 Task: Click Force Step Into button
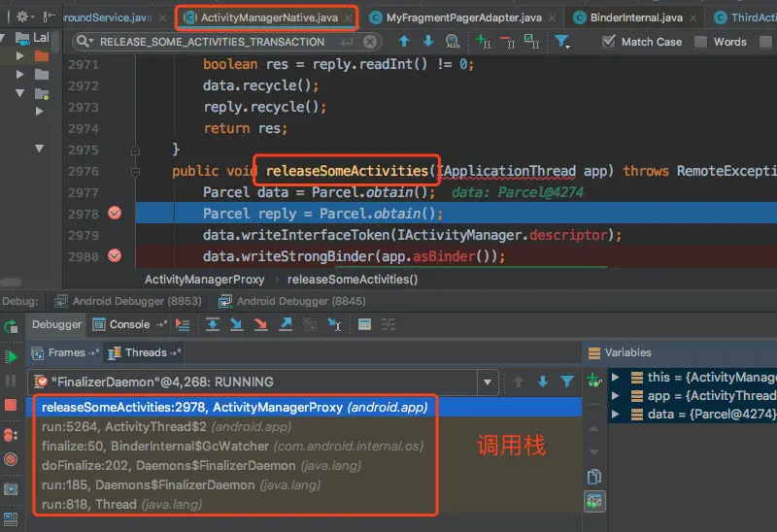pos(260,325)
